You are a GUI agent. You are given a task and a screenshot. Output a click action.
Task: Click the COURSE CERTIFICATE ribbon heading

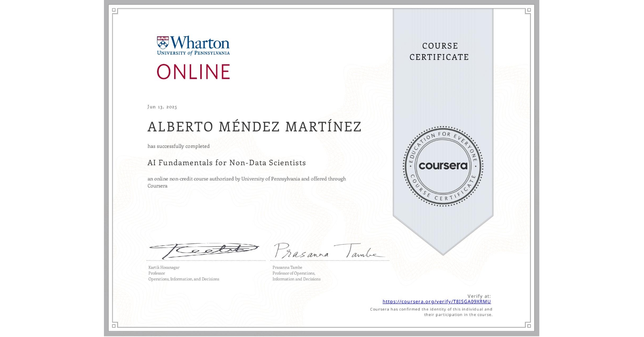(439, 51)
